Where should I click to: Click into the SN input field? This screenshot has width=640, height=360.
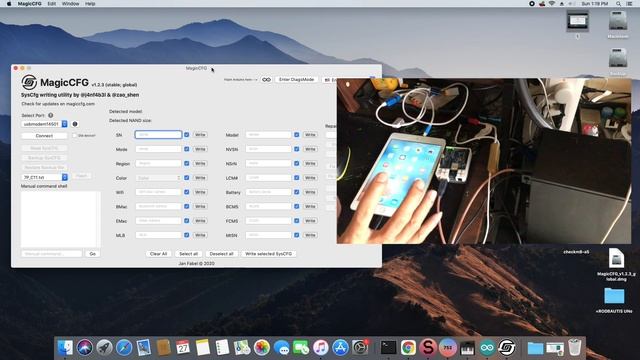[158, 135]
